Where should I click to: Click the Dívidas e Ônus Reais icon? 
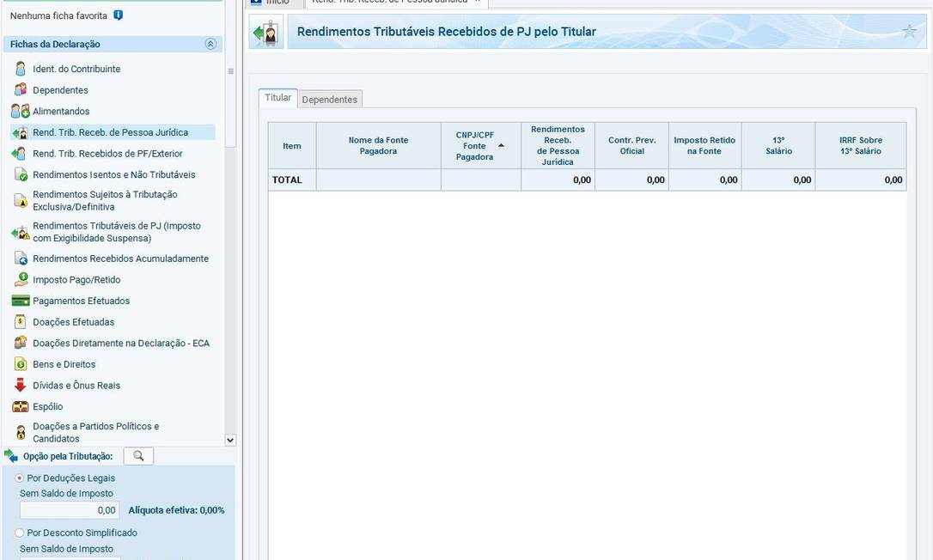click(21, 386)
